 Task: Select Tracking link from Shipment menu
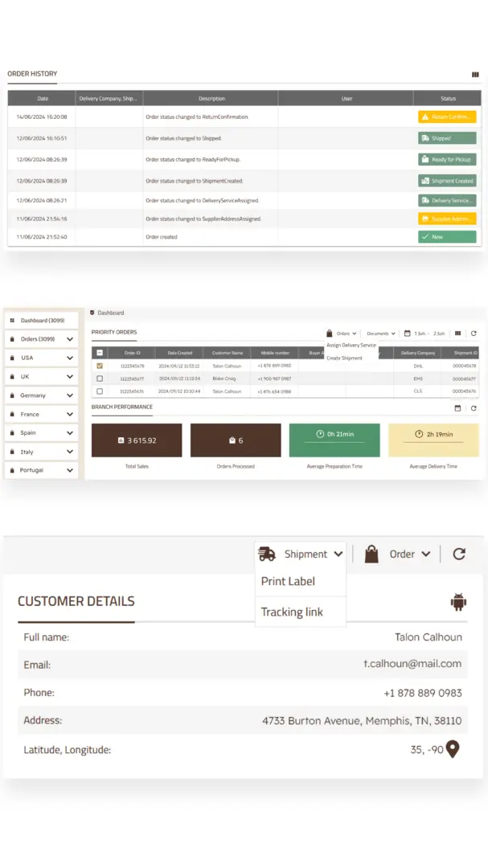coord(292,612)
